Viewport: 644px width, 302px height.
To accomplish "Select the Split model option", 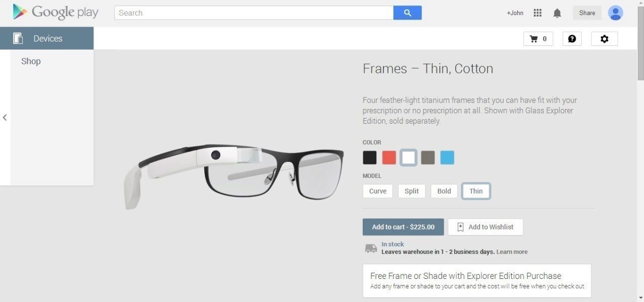I will pos(412,191).
